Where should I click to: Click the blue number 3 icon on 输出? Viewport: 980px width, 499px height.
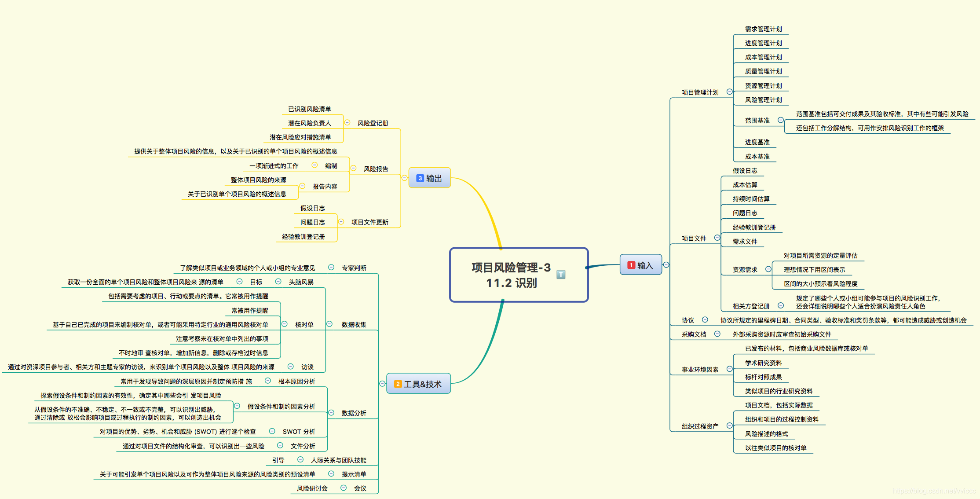coord(420,178)
